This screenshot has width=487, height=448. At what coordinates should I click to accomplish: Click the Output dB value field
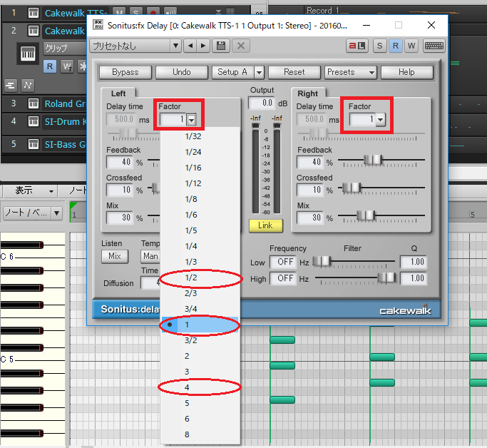coord(262,103)
